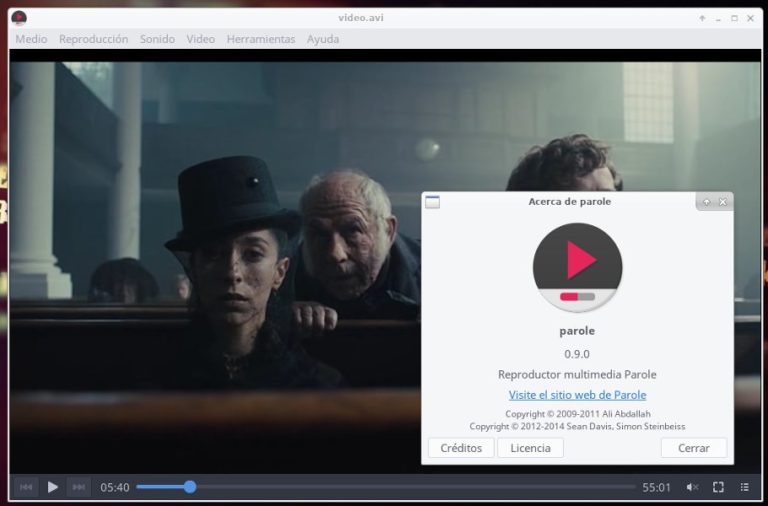768x506 pixels.
Task: Show the playlist panel icon
Action: (744, 487)
